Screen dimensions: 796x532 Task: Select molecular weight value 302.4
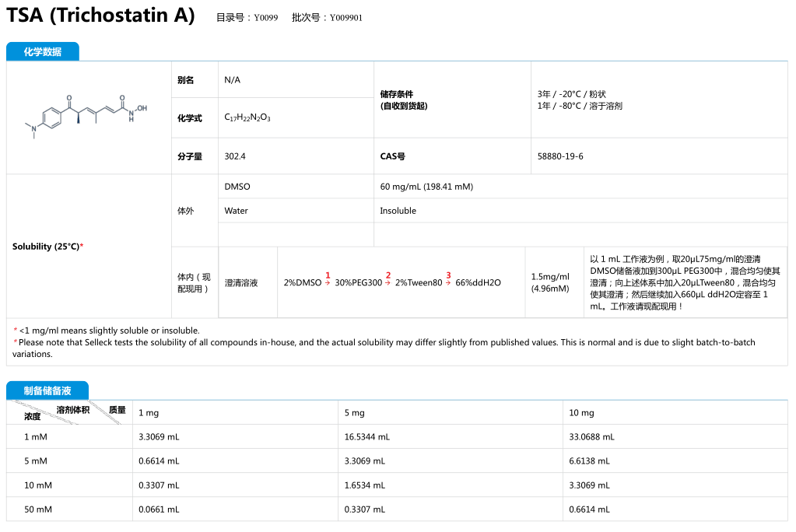(x=235, y=156)
